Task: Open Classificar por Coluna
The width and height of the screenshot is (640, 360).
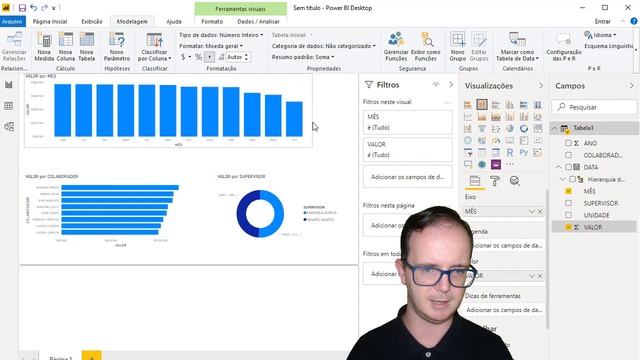Action: [x=154, y=47]
